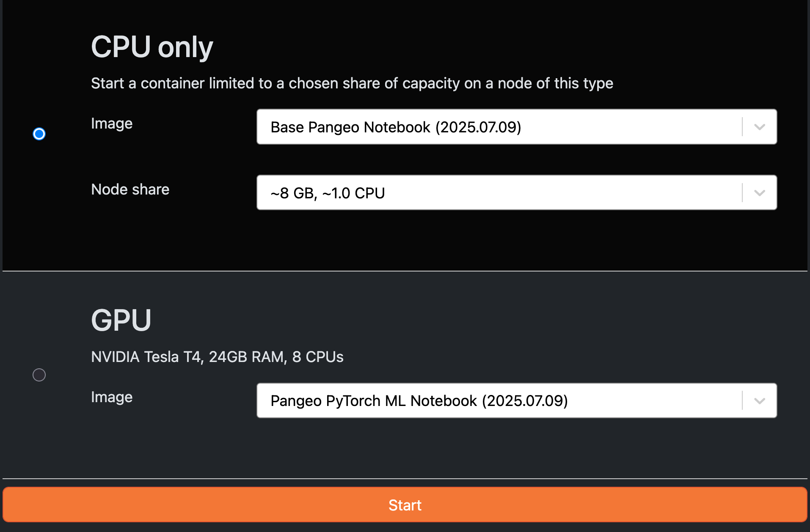
Task: Expand the Node share combo box
Action: pos(499,193)
